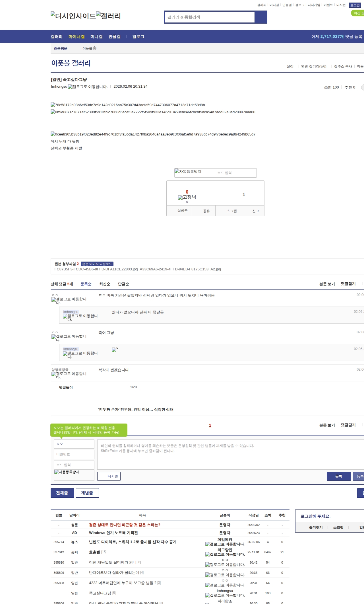The width and height of the screenshot is (364, 604).
Task: Click the 디시콘 emoticon button
Action: (x=109, y=476)
